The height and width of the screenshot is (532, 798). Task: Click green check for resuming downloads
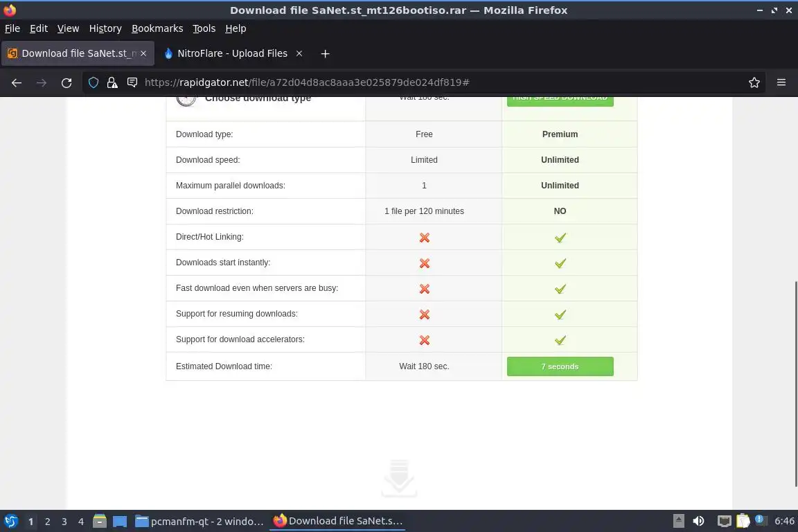[x=560, y=314]
